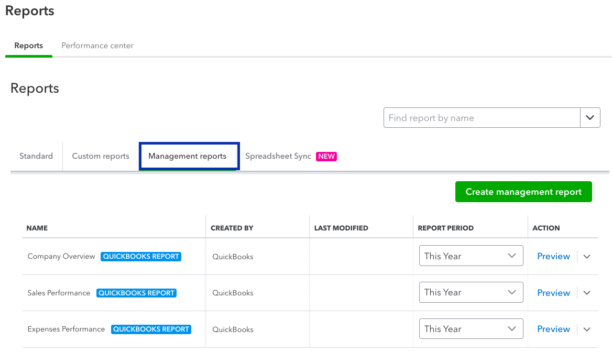
Task: Click the CREATED BY column header
Action: (x=232, y=228)
